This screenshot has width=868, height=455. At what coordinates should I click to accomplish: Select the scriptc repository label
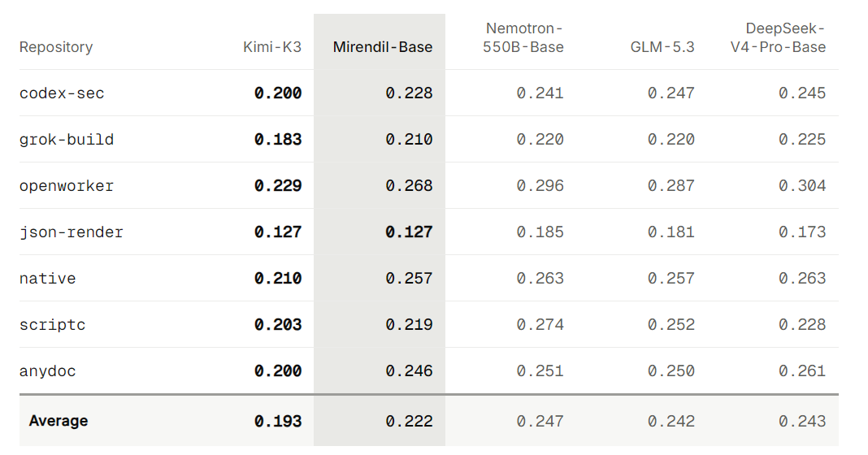coord(53,325)
